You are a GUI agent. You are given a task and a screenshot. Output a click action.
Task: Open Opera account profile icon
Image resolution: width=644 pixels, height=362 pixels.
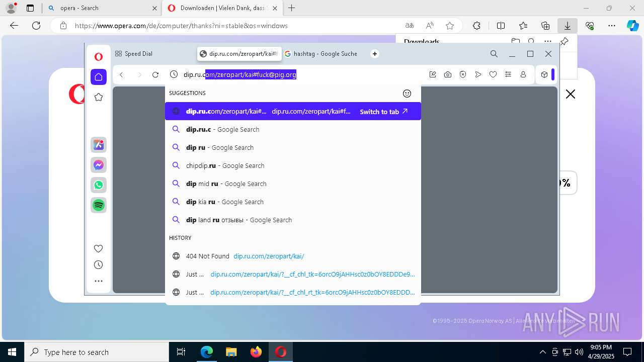pos(523,74)
